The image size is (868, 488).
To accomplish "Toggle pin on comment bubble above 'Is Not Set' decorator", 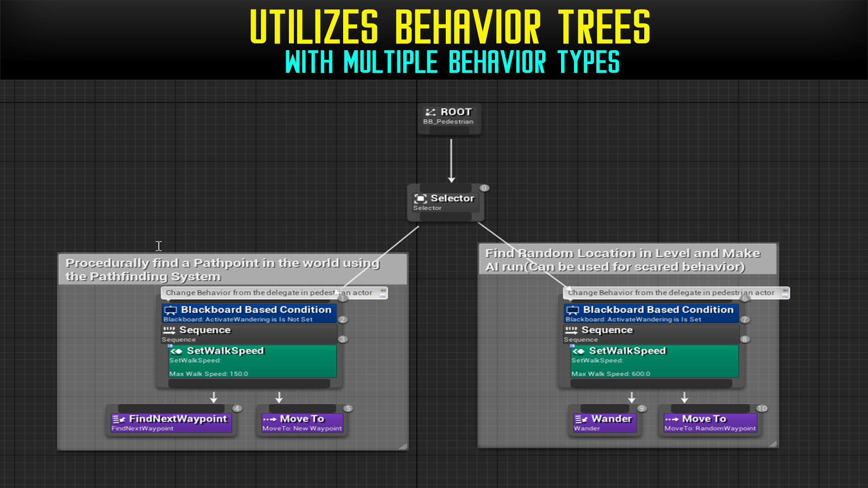I will coord(383,291).
